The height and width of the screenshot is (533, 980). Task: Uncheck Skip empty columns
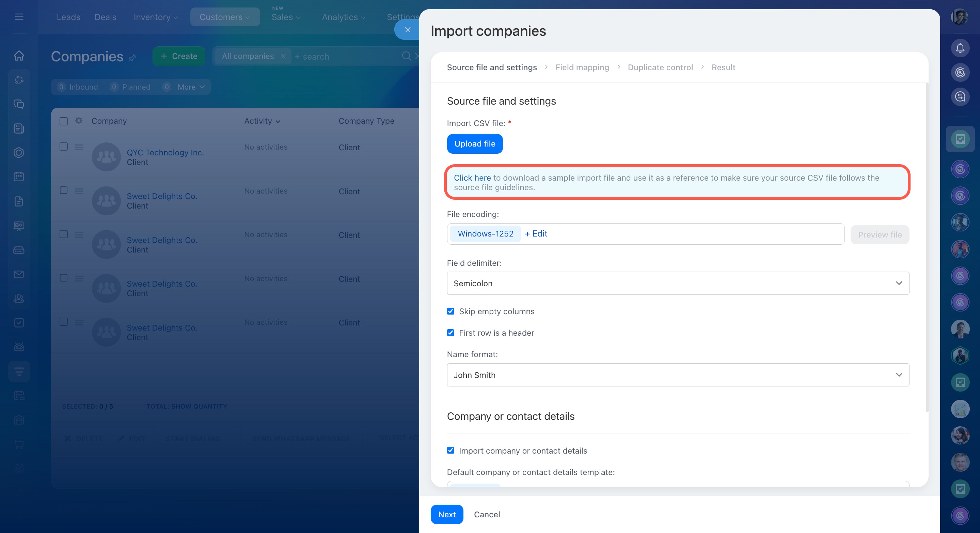pyautogui.click(x=451, y=311)
